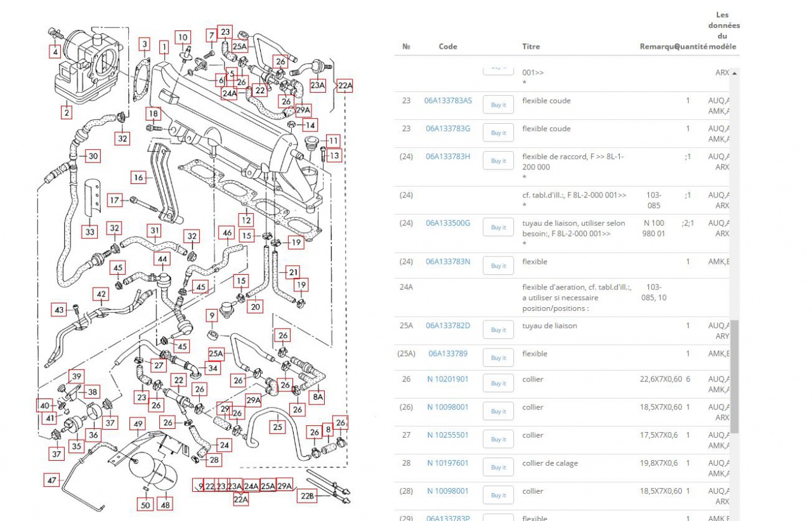
Task: Open part code 06A133782D tuyau de liaison
Action: pos(448,326)
